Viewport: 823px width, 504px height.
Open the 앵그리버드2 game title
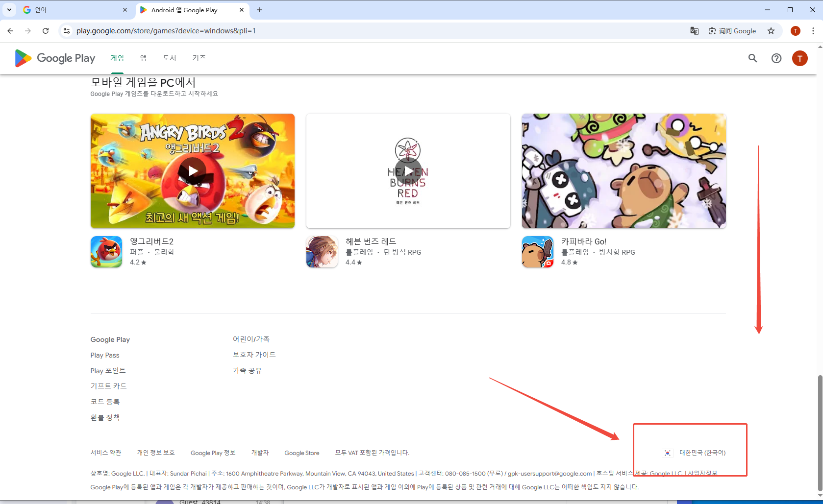point(151,241)
